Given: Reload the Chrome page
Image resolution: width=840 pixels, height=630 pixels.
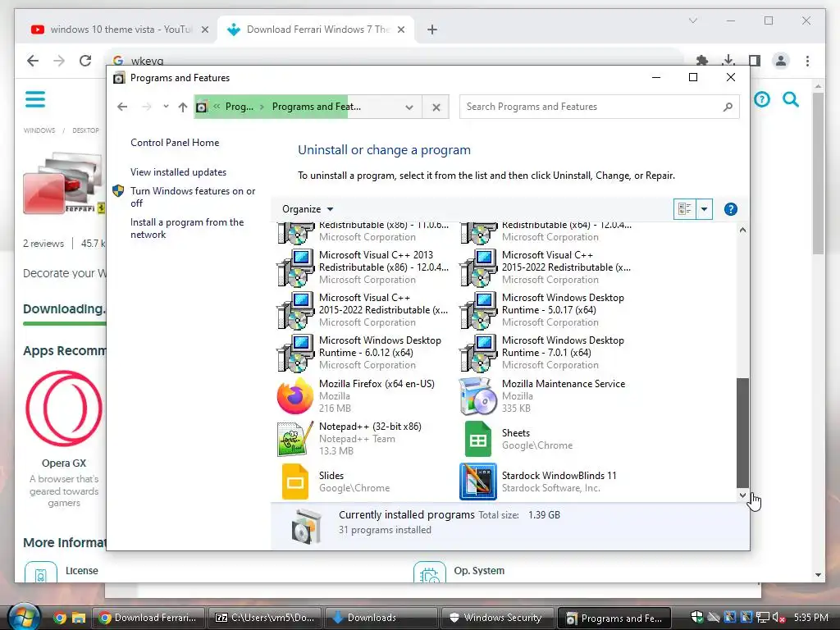Looking at the screenshot, I should point(85,61).
